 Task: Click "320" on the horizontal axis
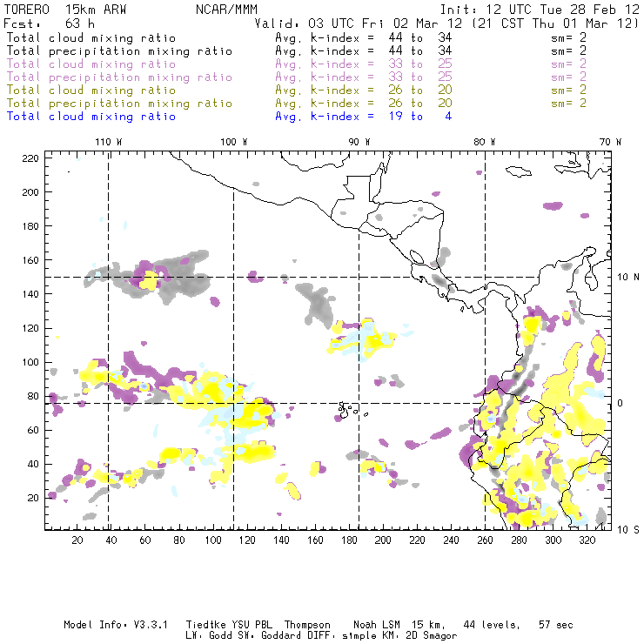coord(587,540)
